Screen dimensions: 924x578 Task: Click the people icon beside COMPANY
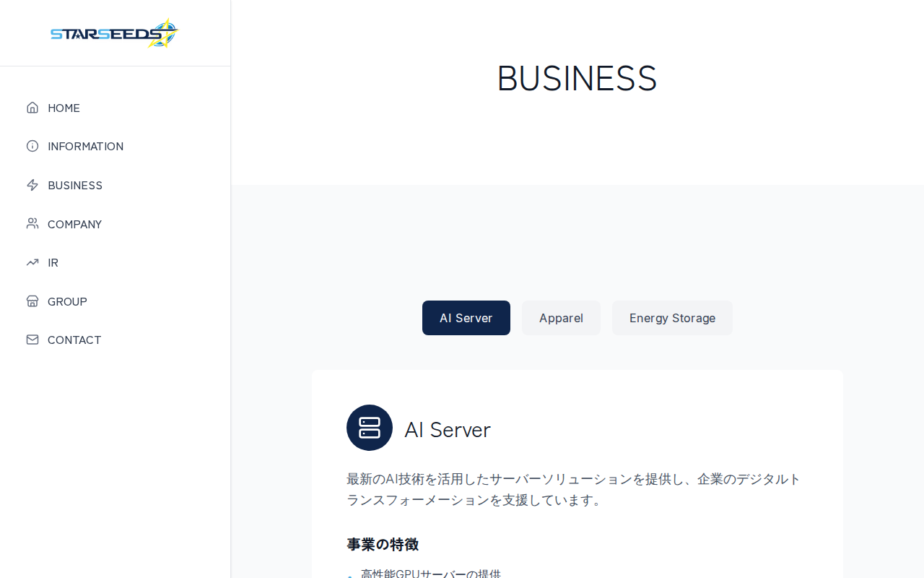click(32, 224)
